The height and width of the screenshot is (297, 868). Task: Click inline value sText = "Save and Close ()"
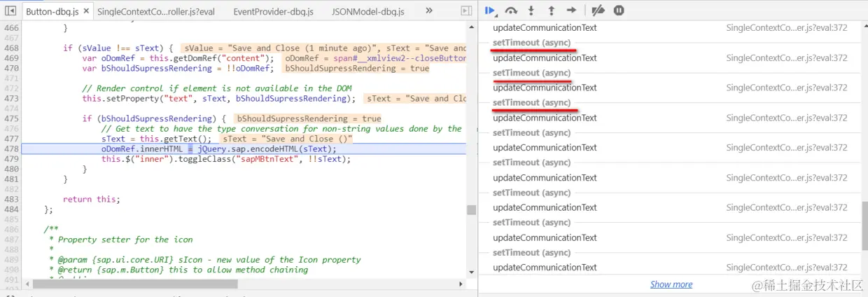[287, 139]
